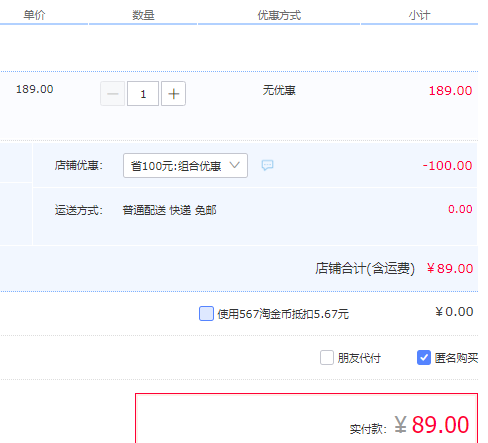Image resolution: width=488 pixels, height=443 pixels.
Task: Click 普通配送 快递 免邮 shipping option
Action: (169, 210)
